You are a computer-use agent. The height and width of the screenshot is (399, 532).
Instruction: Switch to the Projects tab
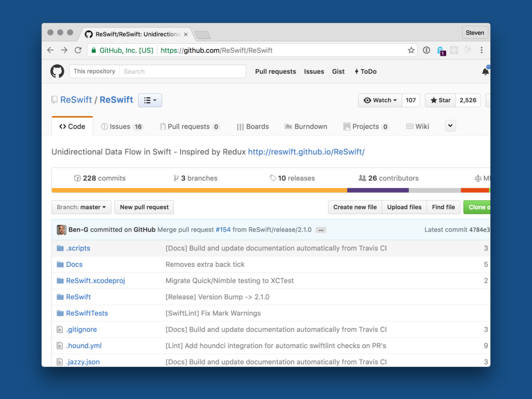tap(366, 127)
